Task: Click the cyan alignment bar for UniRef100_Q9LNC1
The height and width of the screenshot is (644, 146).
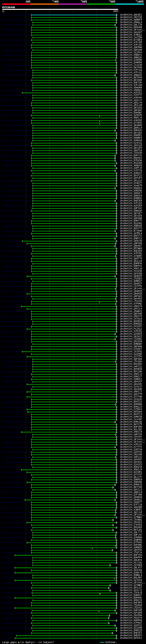Action: (74, 15)
